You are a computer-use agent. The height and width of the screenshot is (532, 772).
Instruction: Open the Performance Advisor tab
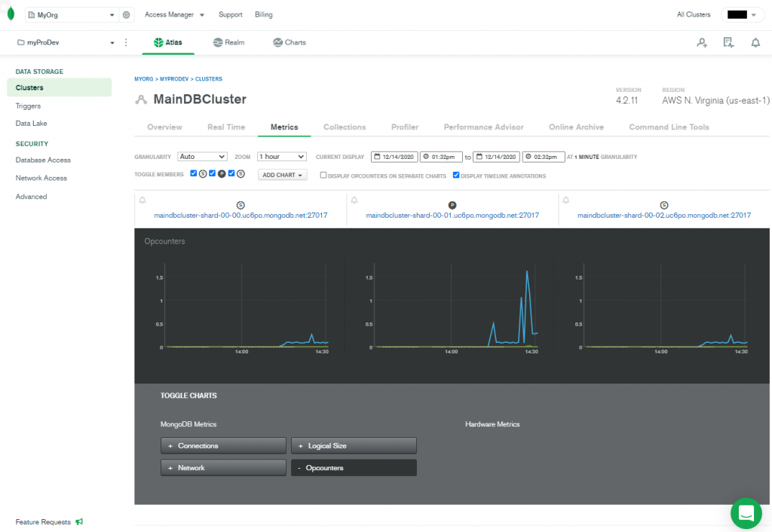click(x=483, y=127)
